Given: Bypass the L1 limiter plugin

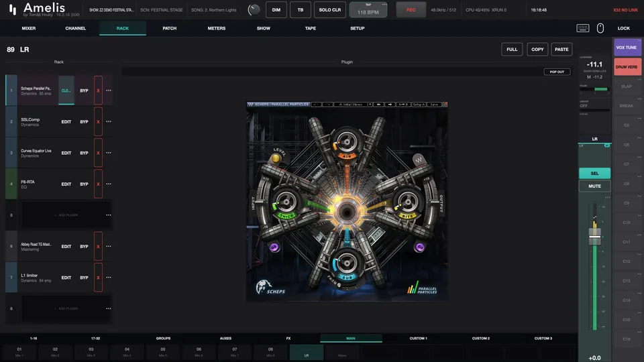Looking at the screenshot, I should tap(84, 278).
